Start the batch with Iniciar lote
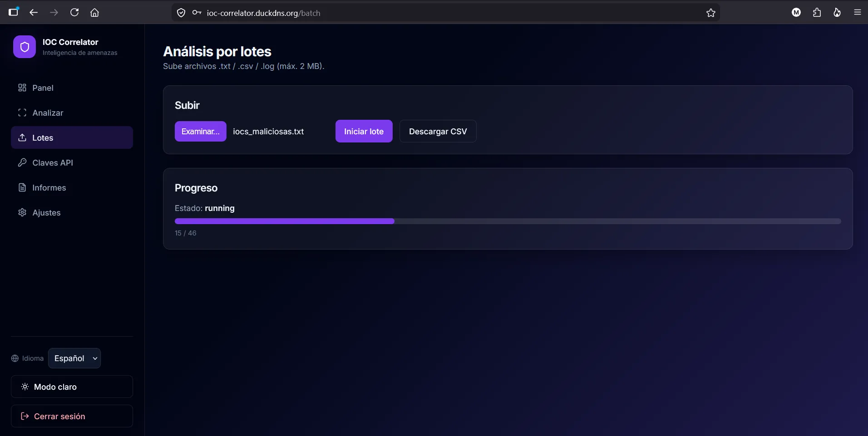The image size is (868, 436). 364,131
